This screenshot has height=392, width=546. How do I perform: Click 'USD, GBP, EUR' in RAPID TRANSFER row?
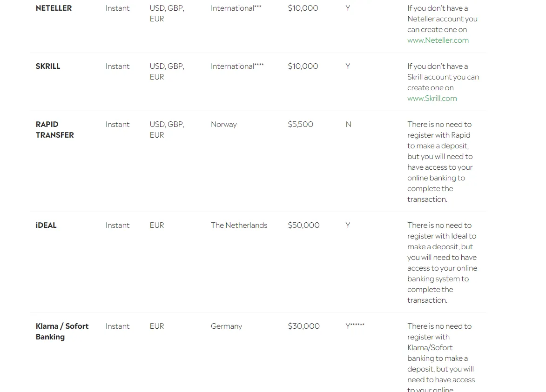(x=167, y=129)
